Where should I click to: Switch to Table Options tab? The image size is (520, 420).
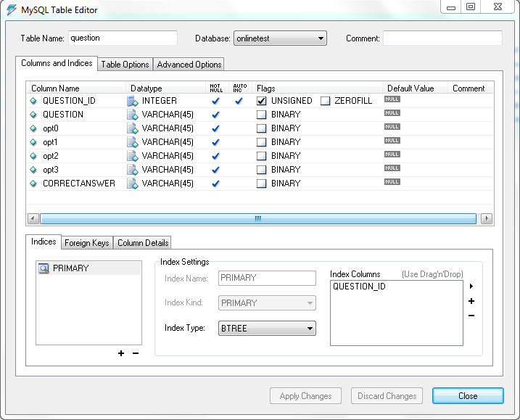click(x=125, y=65)
